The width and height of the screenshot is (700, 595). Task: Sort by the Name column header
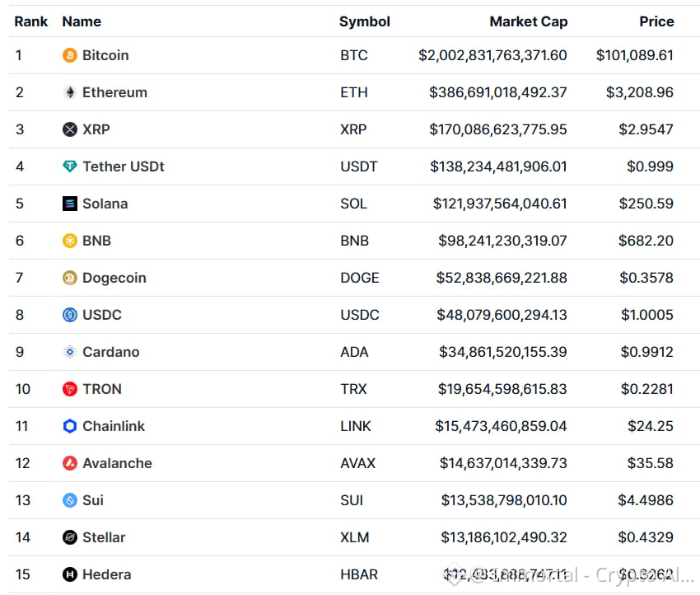click(x=82, y=21)
